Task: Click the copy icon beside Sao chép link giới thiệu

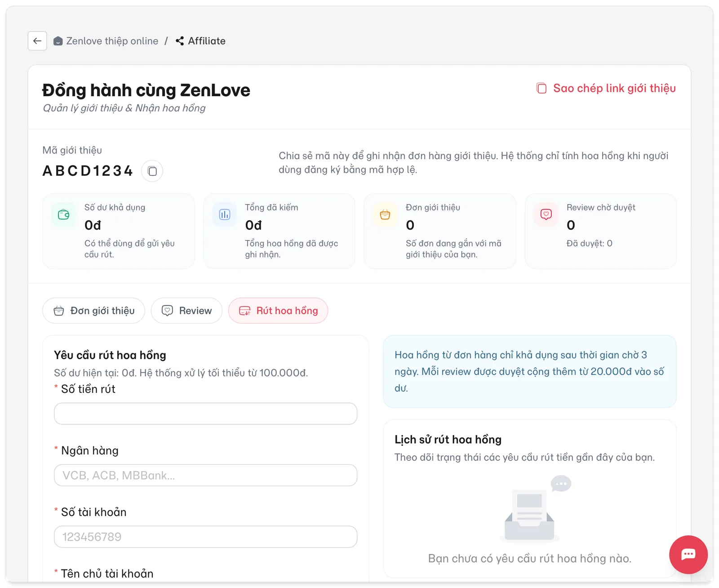Action: pos(541,88)
